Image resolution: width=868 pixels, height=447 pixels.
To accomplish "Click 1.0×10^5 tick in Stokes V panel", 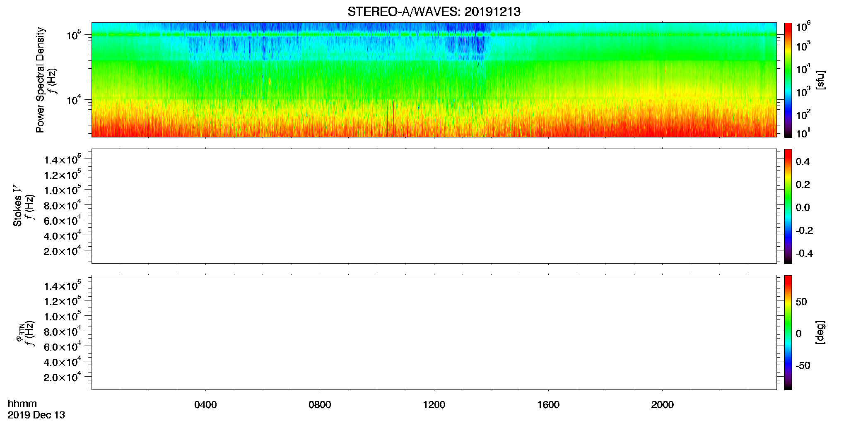I will click(x=63, y=190).
